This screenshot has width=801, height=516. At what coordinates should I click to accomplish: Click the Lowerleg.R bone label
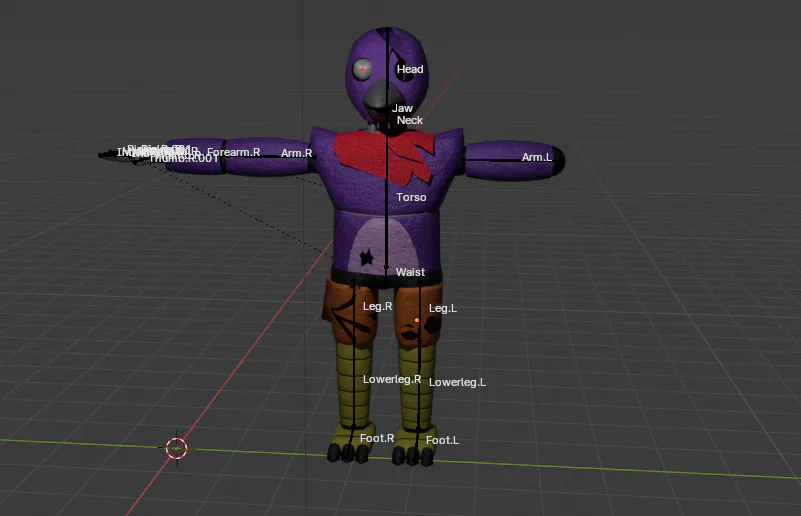392,380
